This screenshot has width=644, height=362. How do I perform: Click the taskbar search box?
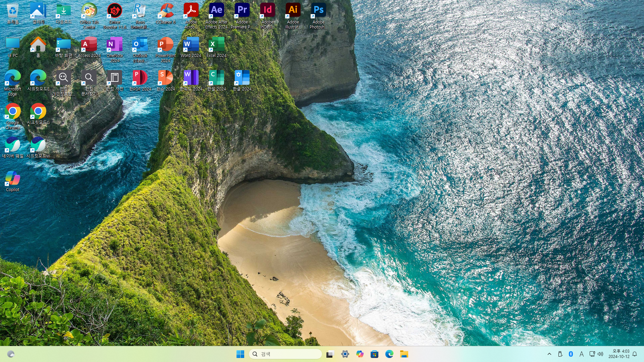285,354
